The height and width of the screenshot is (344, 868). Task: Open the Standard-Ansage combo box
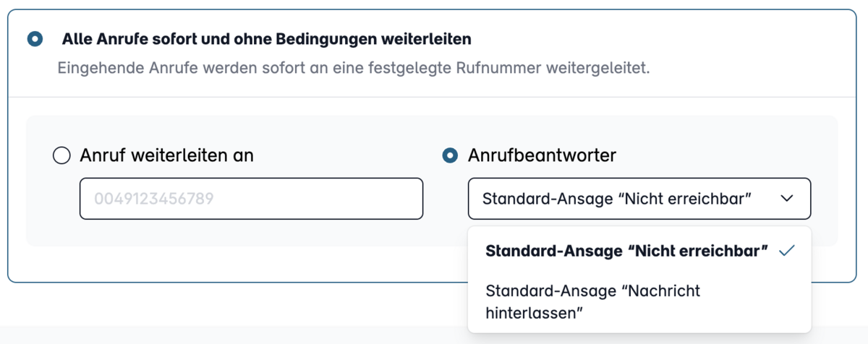[x=639, y=199]
